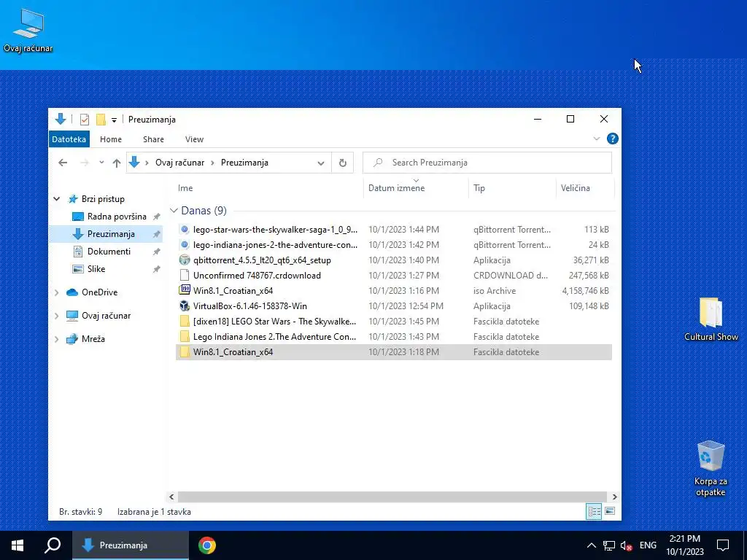This screenshot has height=560, width=747.
Task: Expand the OneDrive tree node
Action: coord(57,292)
